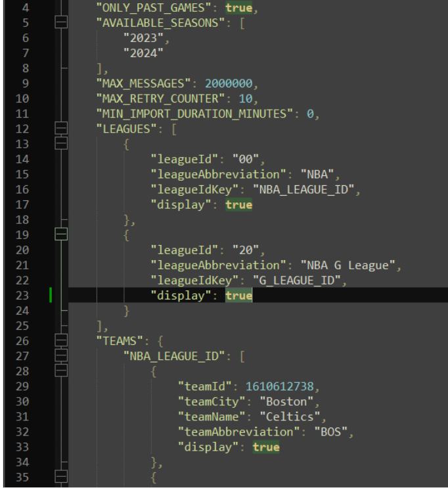Click the 2000000 value of MAX_MESSAGES
This screenshot has height=488, width=448.
tap(229, 83)
